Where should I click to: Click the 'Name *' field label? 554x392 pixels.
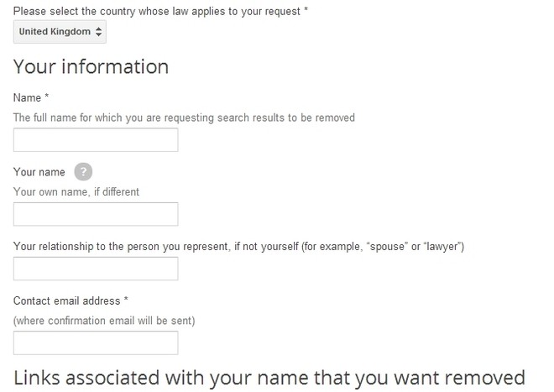click(31, 97)
